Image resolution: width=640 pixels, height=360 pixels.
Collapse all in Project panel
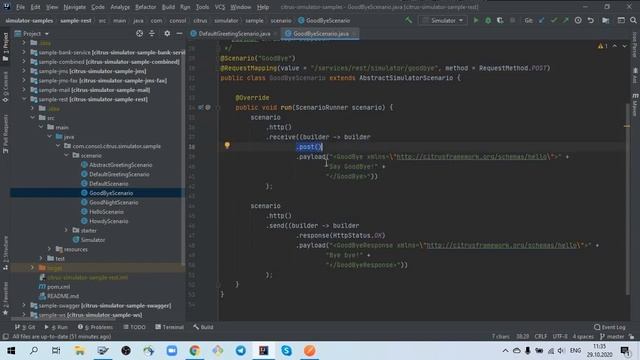tap(152, 33)
